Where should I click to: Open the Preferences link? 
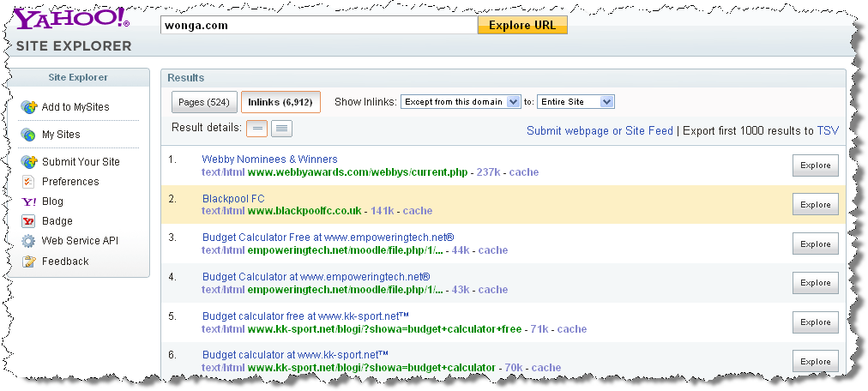70,182
